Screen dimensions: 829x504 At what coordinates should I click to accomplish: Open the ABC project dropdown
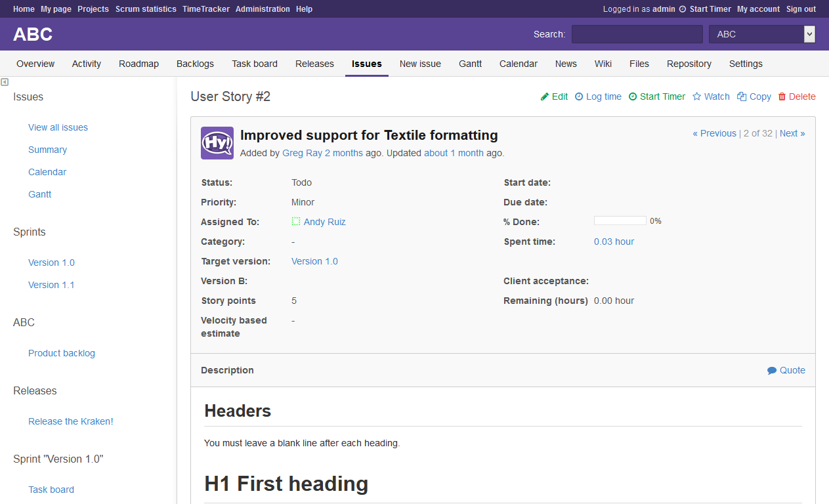click(761, 34)
